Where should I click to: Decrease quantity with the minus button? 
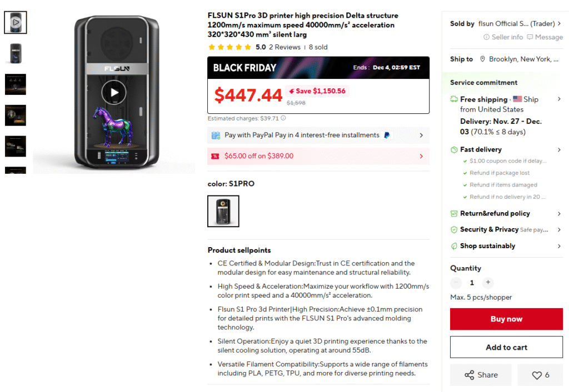pyautogui.click(x=456, y=283)
